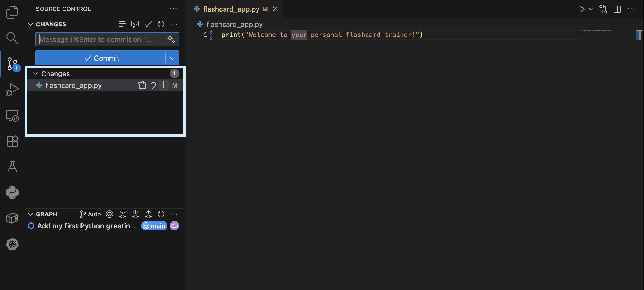Select the flashcard_app.py tab
The height and width of the screenshot is (290, 644).
point(231,9)
